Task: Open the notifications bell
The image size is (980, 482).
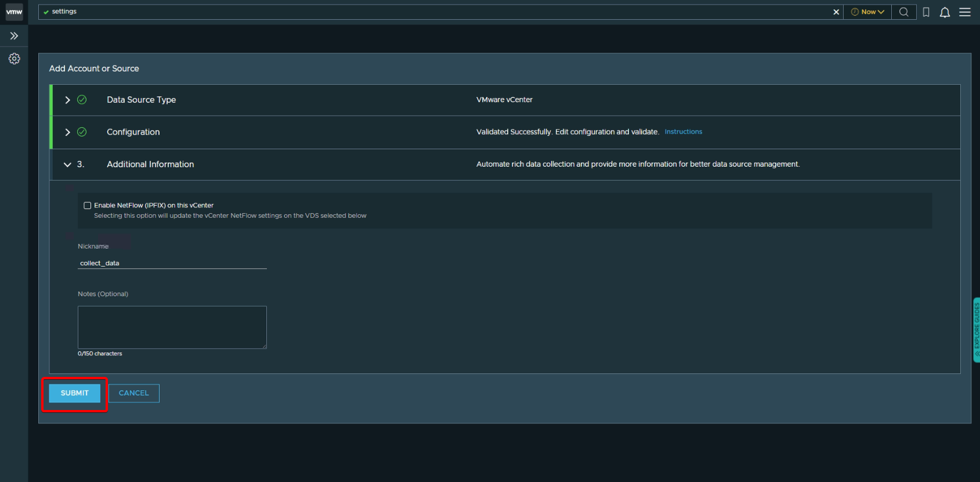Action: point(945,12)
